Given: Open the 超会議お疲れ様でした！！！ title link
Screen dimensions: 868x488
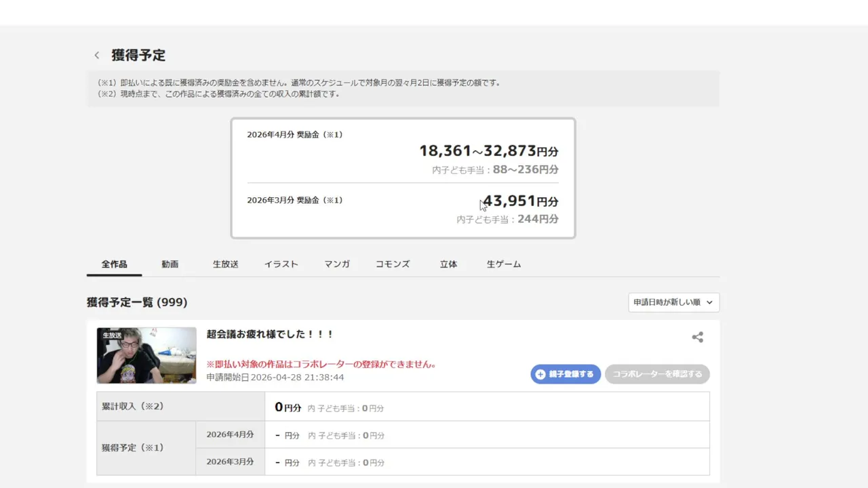Looking at the screenshot, I should (270, 334).
